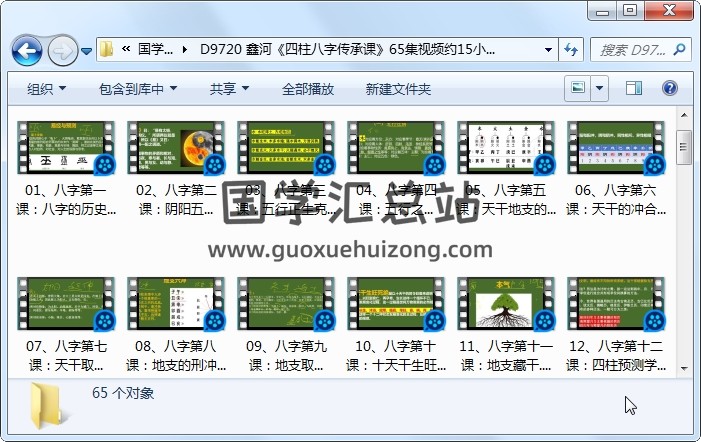
Task: Toggle the preview pane button
Action: pos(633,88)
